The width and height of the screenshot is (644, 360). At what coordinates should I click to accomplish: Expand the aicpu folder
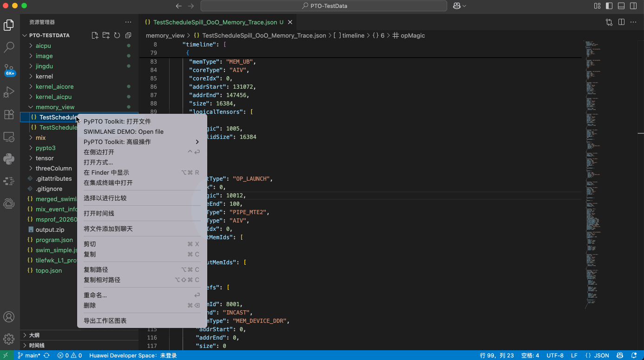[79, 46]
